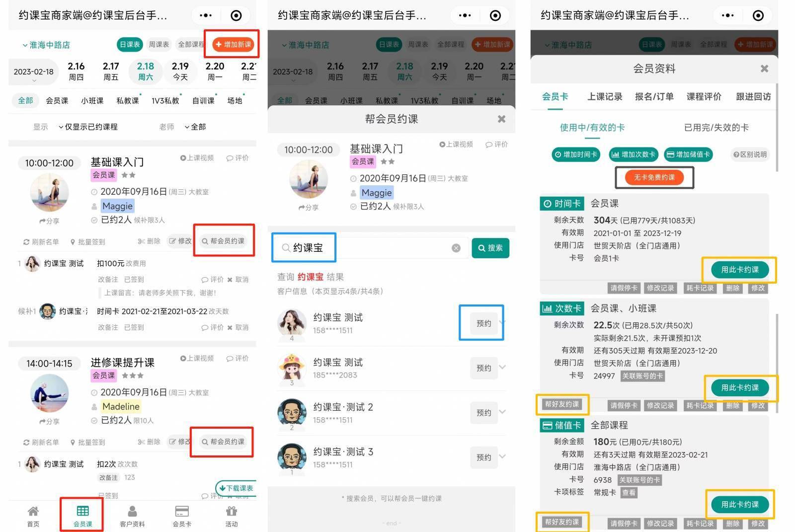The height and width of the screenshot is (532, 795).
Task: Click 耗卡记录 on 次数卡 row
Action: click(700, 406)
